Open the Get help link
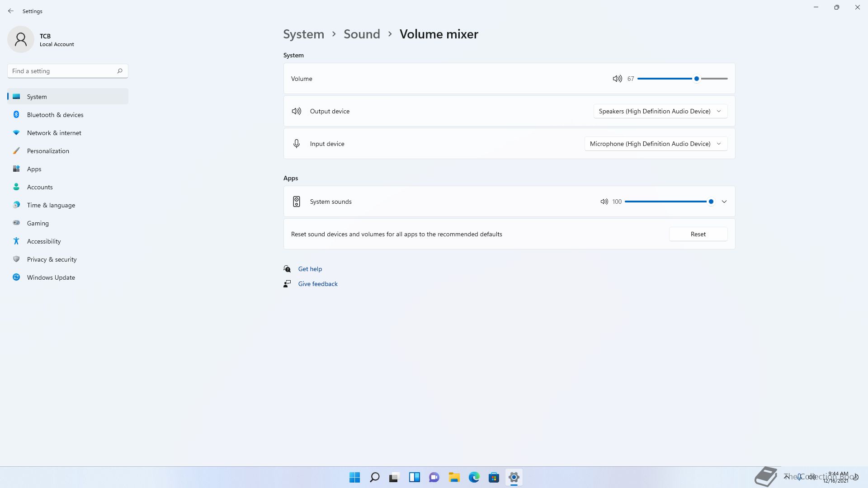This screenshot has width=868, height=488. click(x=310, y=269)
